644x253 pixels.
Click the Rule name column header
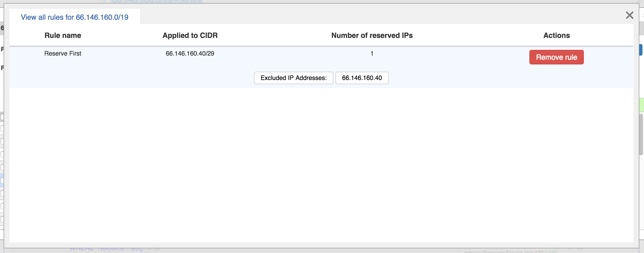click(x=63, y=35)
